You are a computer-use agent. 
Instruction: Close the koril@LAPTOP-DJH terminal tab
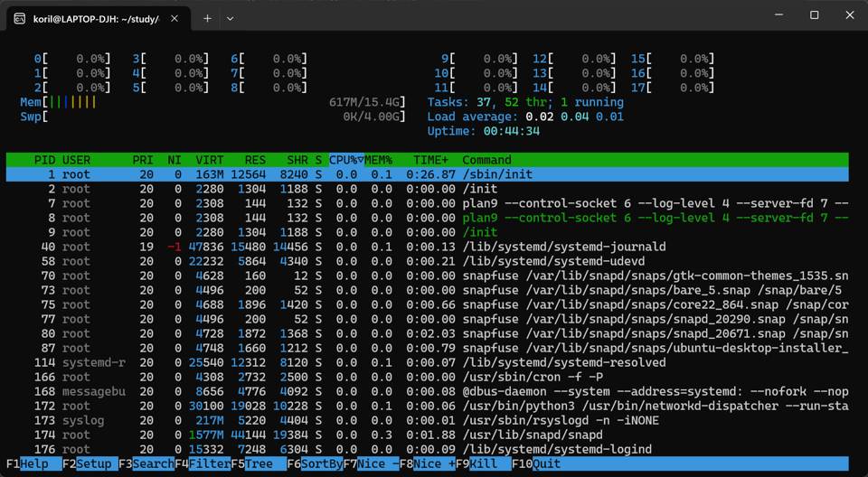pyautogui.click(x=175, y=18)
